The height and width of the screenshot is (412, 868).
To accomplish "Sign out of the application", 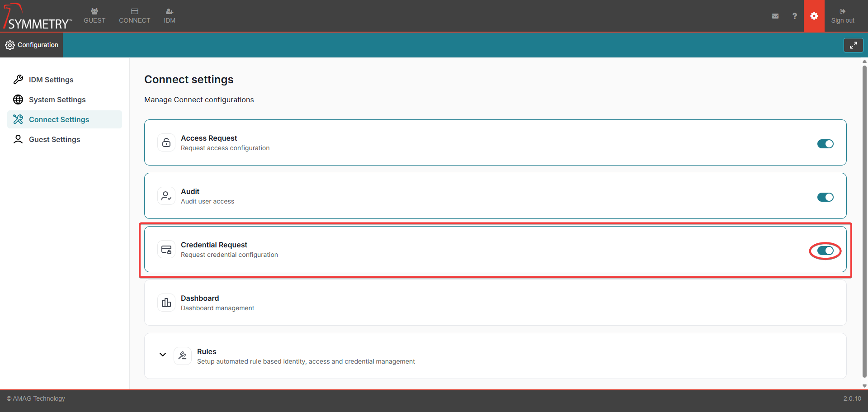I will pyautogui.click(x=842, y=16).
